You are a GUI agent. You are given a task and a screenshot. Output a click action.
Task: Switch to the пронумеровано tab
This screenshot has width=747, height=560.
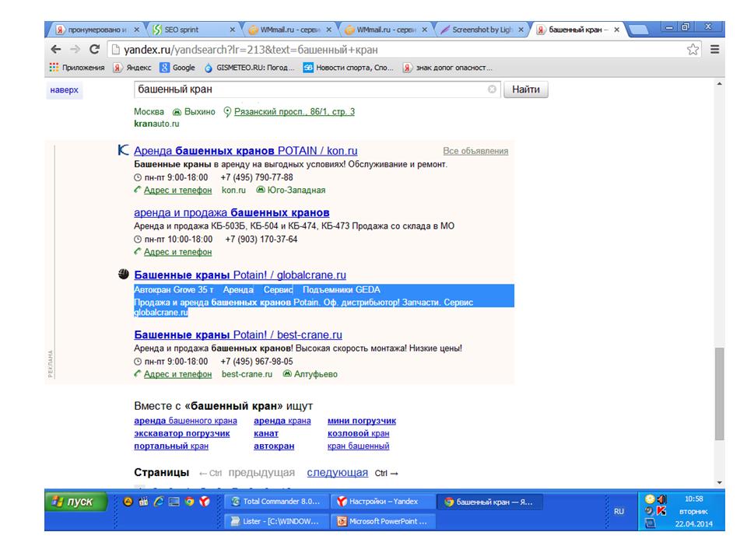click(x=97, y=30)
